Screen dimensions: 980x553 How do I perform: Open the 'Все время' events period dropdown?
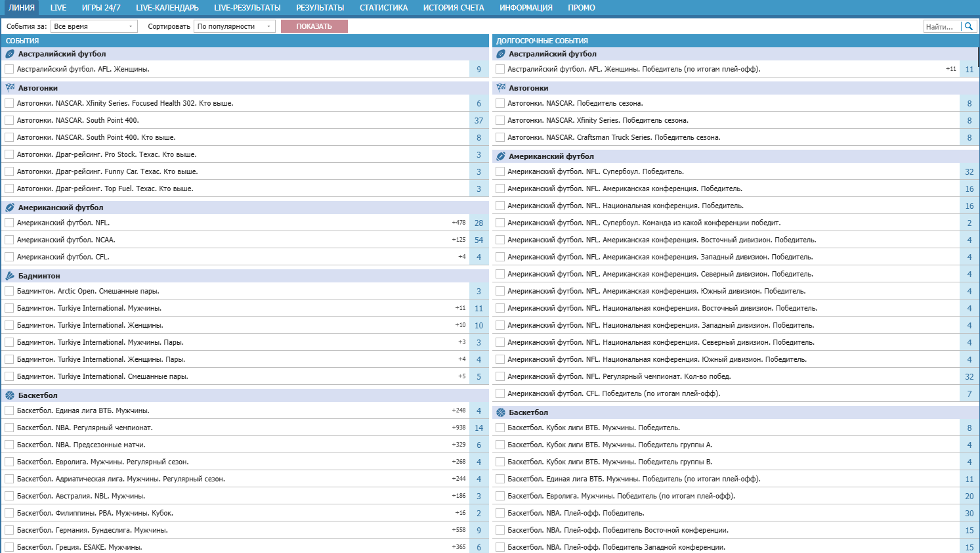point(94,26)
